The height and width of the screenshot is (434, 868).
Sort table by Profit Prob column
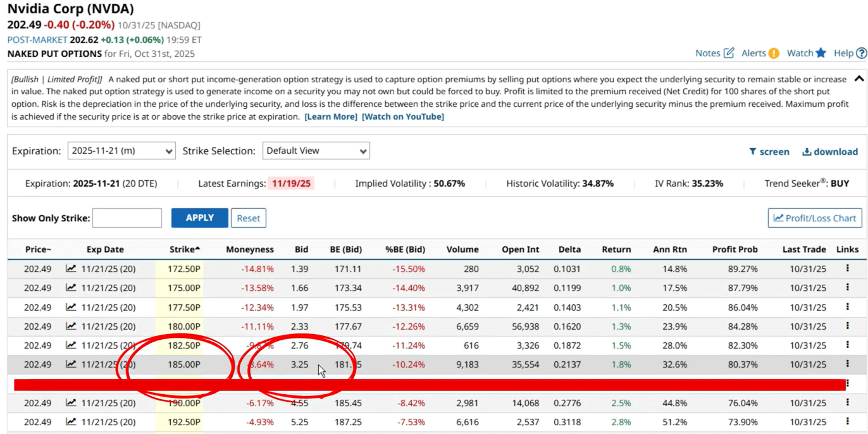point(735,249)
